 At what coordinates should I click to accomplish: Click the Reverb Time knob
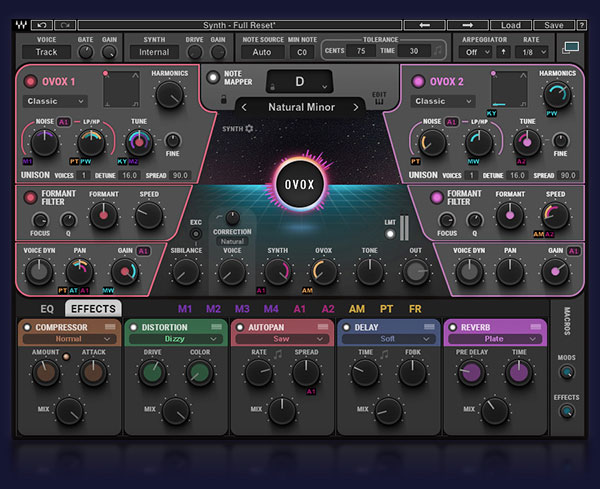(x=519, y=372)
